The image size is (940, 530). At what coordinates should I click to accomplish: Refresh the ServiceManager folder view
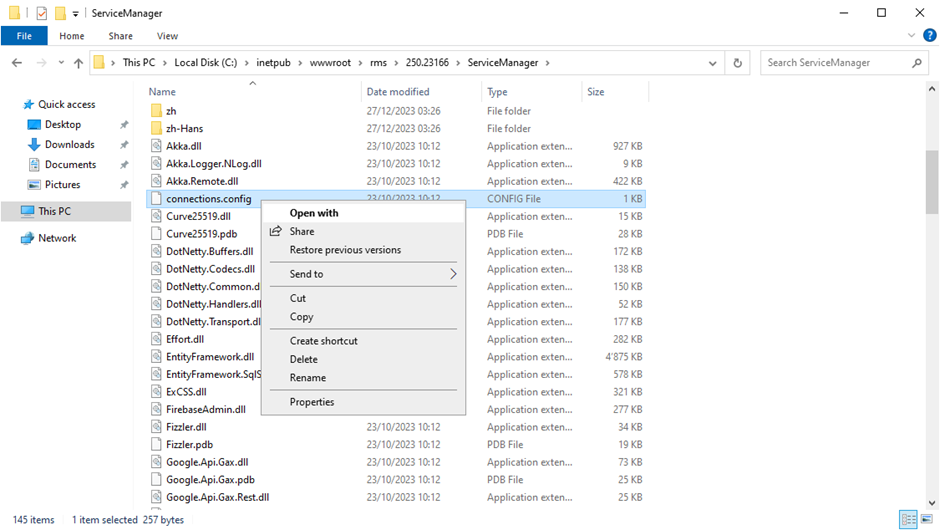[737, 62]
